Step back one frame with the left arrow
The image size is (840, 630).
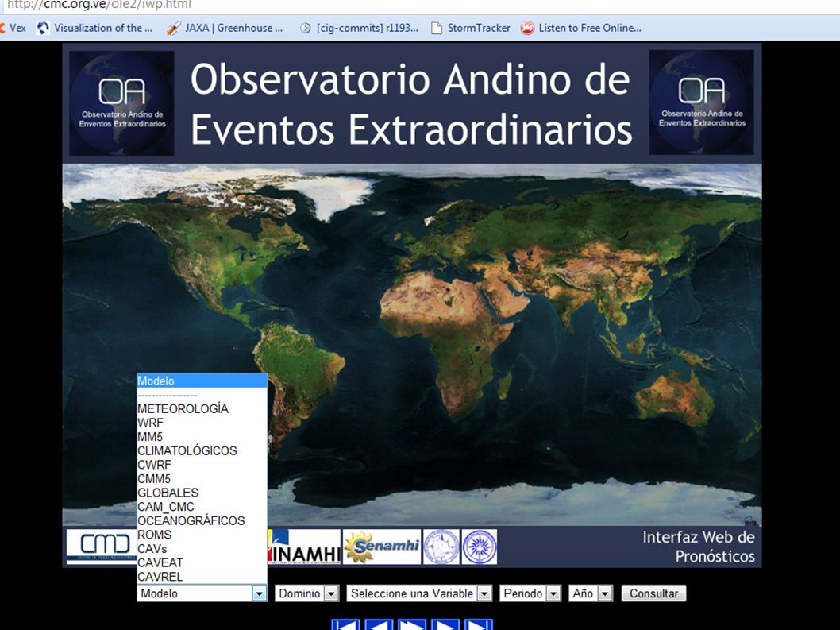click(379, 624)
